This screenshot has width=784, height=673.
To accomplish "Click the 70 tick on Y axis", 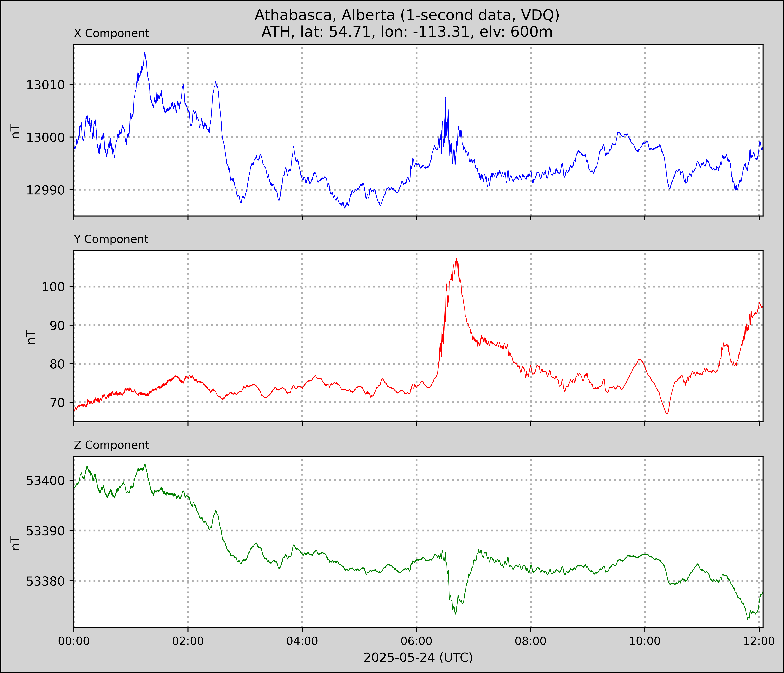I will tap(58, 403).
